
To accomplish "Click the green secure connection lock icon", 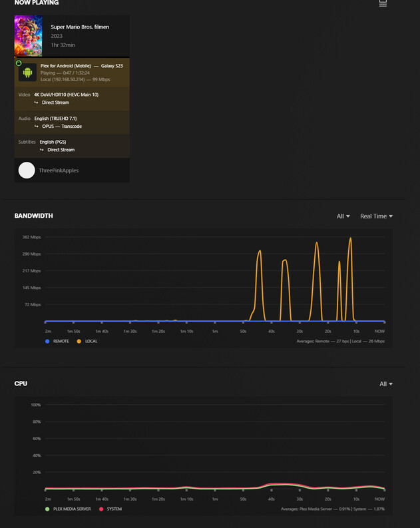I will 19,63.
